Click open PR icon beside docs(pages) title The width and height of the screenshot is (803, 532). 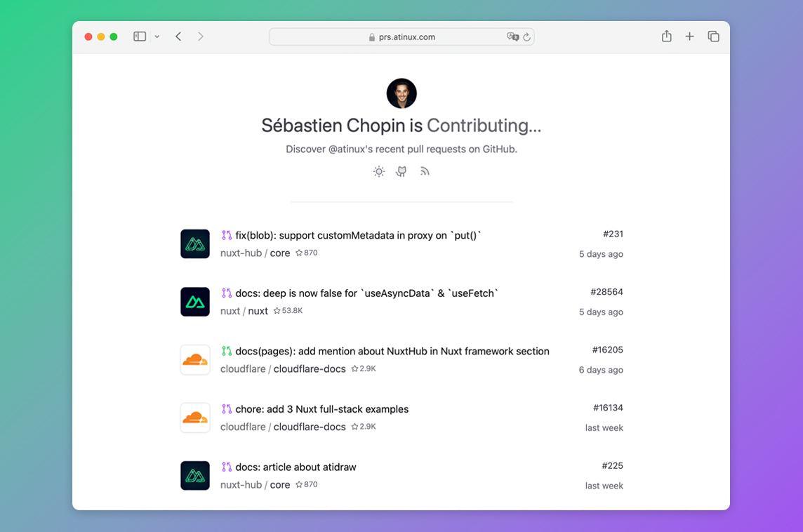click(x=226, y=351)
